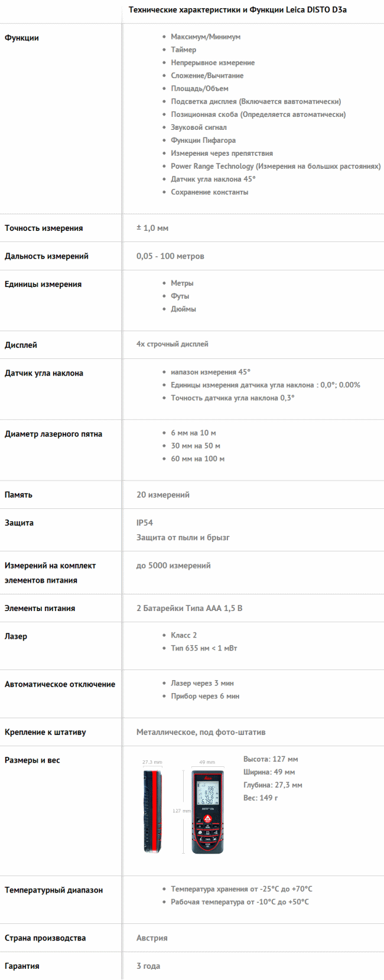Click the "3 года" warranty value
The image size is (384, 980).
[x=148, y=966]
